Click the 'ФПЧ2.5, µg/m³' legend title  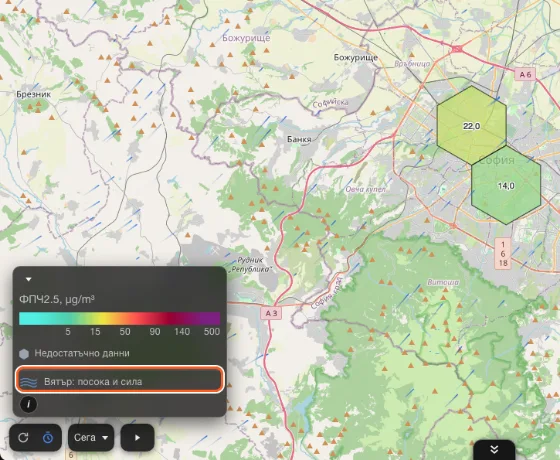point(57,299)
